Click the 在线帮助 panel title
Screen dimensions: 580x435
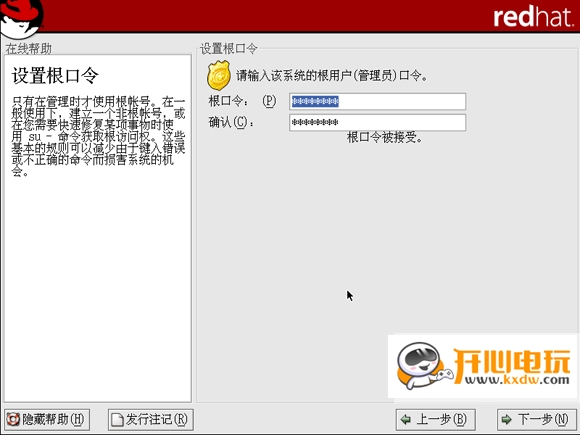click(x=28, y=48)
